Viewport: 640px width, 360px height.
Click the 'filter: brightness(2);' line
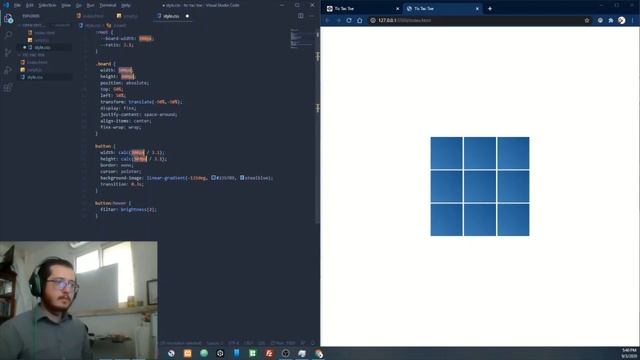(129, 209)
